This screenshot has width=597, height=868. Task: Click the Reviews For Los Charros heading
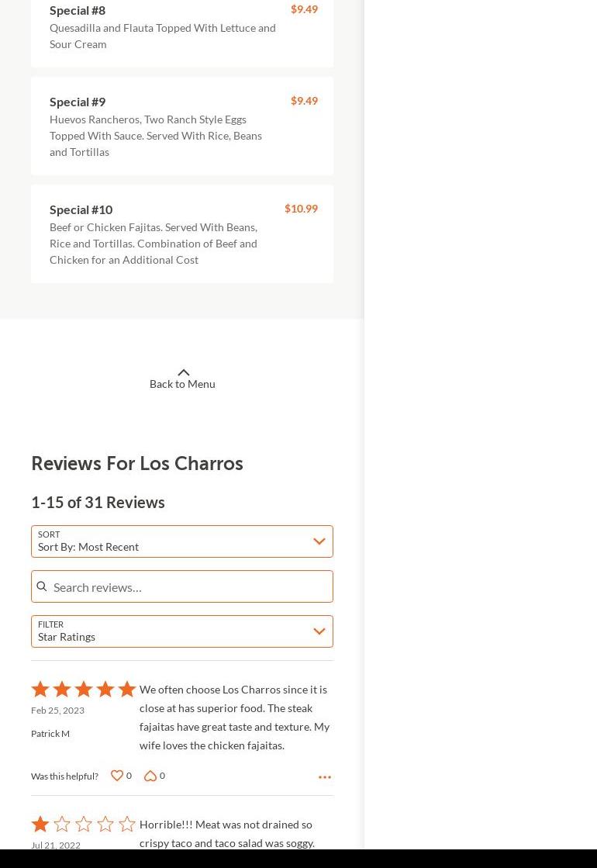pos(137,463)
